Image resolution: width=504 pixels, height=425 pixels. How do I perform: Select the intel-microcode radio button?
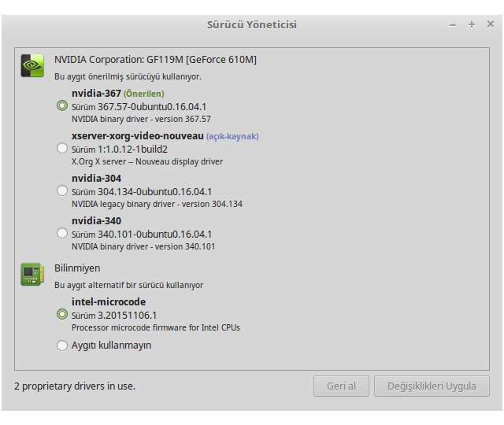coord(62,315)
